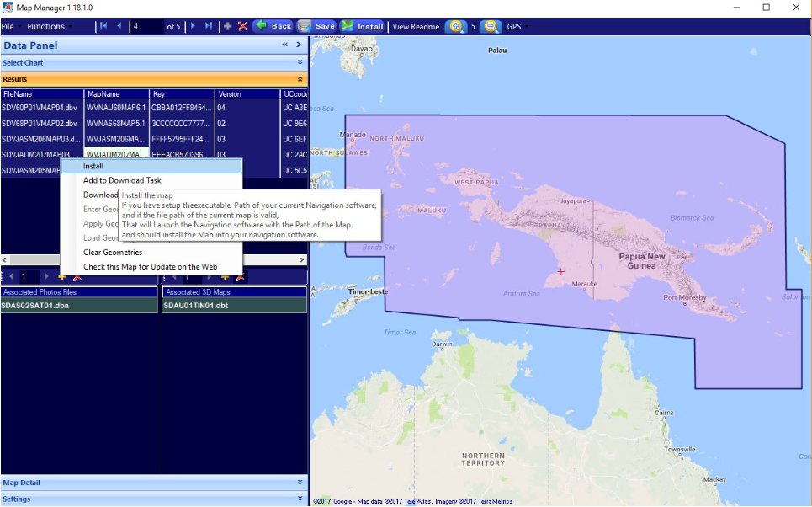Go to previous record in top toolbar
812x507 pixels.
(x=119, y=26)
